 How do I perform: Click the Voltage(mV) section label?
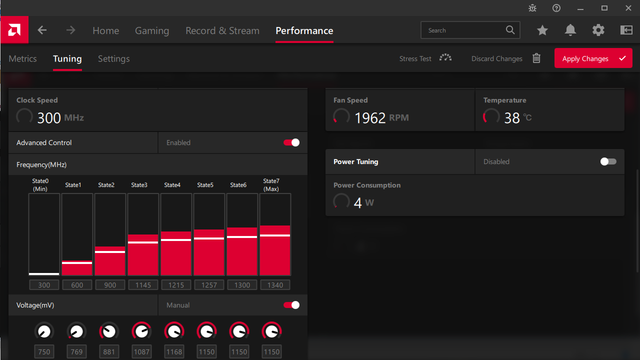pos(35,305)
